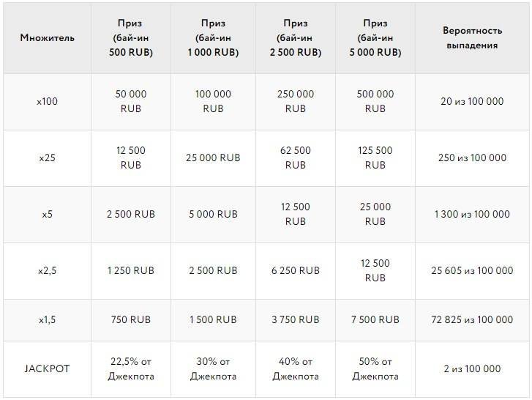Click the "500 000 RUB" prize cell

tap(375, 101)
